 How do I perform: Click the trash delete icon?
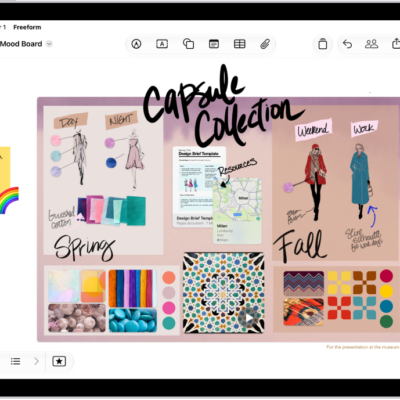pos(323,44)
